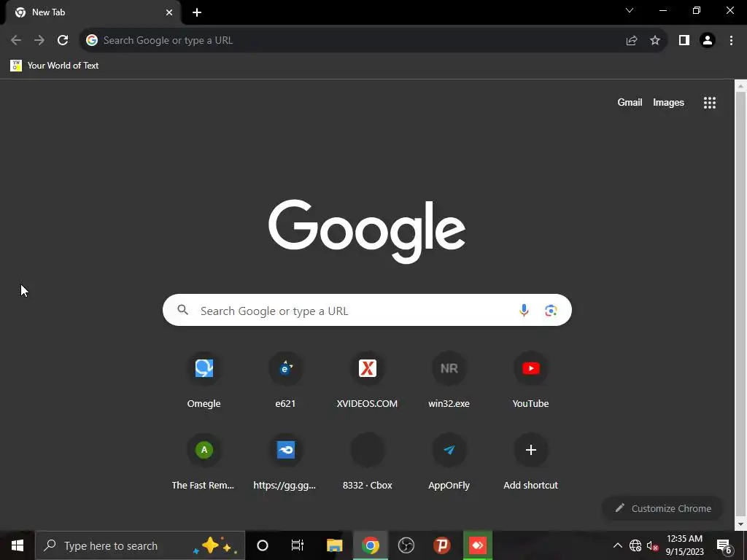This screenshot has width=747, height=560.
Task: Click the Customize Chrome button
Action: [x=662, y=508]
